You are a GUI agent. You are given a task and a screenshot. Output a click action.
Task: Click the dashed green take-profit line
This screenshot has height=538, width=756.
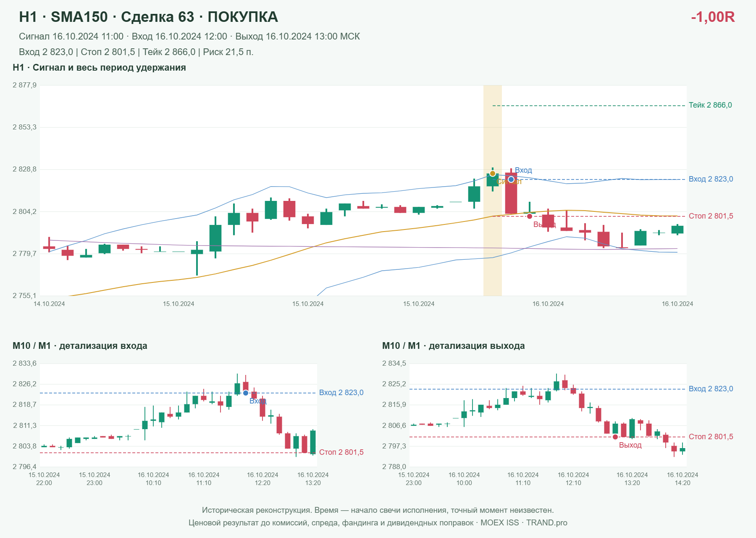click(x=589, y=105)
